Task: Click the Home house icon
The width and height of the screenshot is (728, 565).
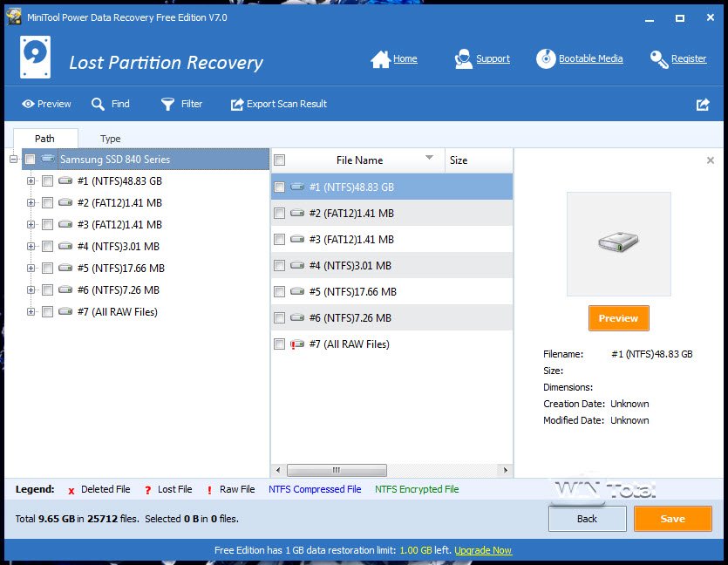Action: pos(380,59)
